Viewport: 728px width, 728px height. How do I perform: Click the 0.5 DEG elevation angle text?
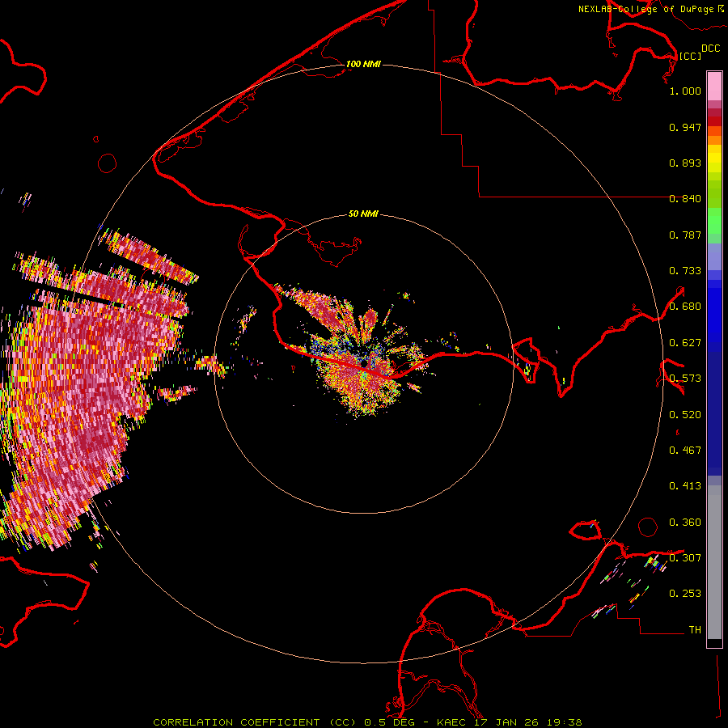click(x=390, y=722)
